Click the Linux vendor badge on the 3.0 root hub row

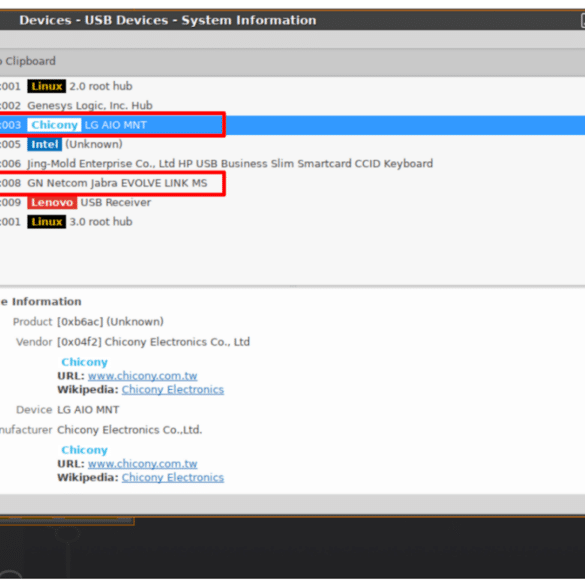[47, 222]
